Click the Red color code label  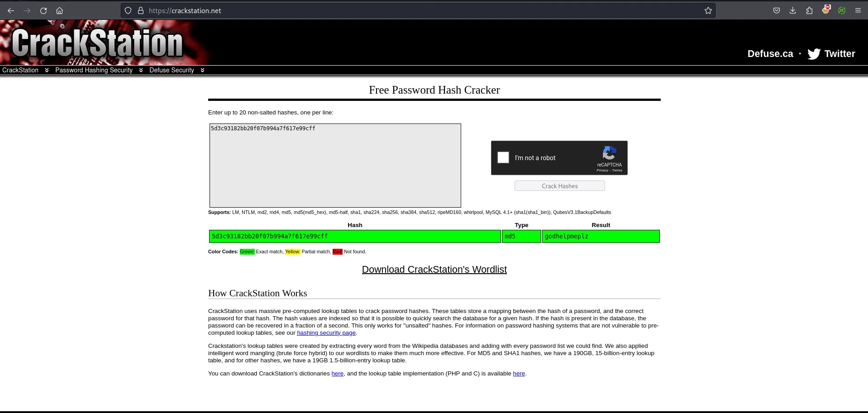tap(338, 252)
